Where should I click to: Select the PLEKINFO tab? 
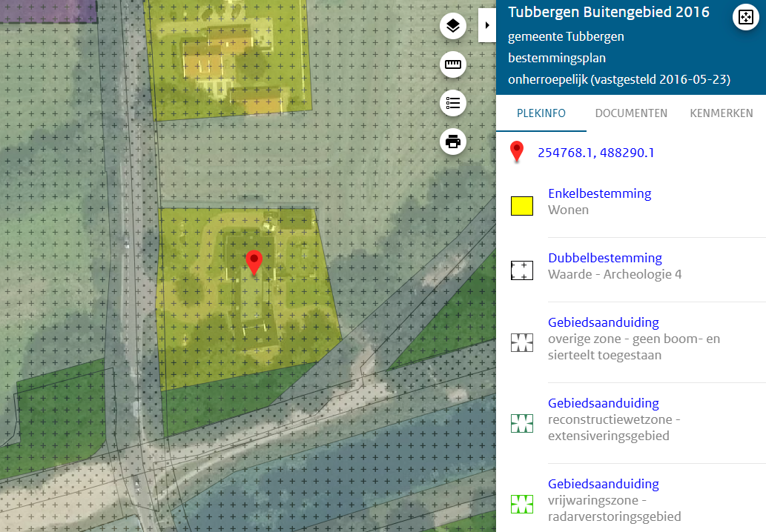pyautogui.click(x=541, y=113)
